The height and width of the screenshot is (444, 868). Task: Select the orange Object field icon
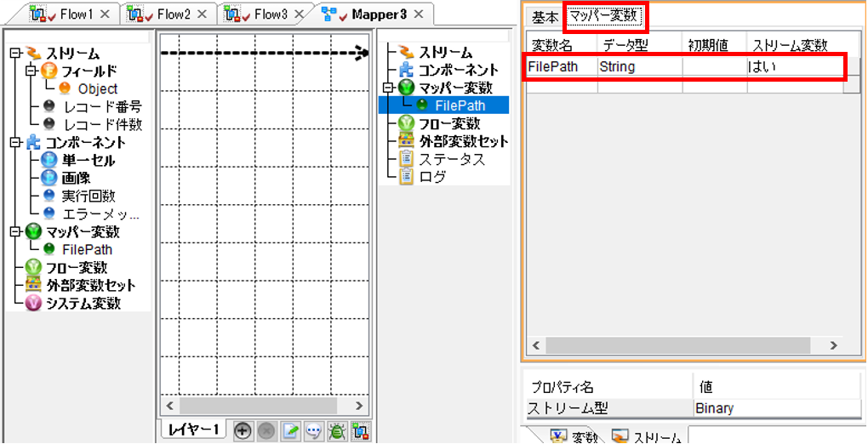tap(65, 88)
